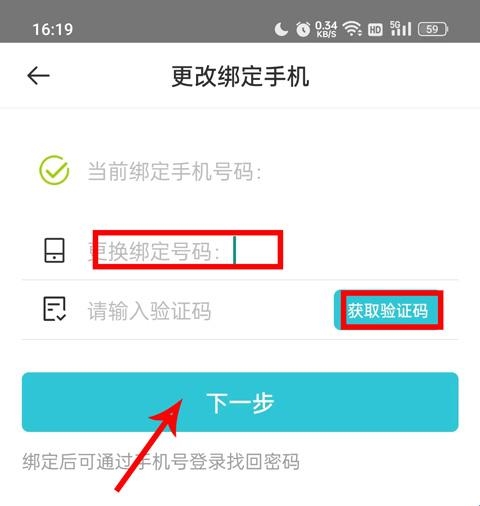This screenshot has height=506, width=480.
Task: Focus the 请输入验证码 input field
Action: click(207, 310)
